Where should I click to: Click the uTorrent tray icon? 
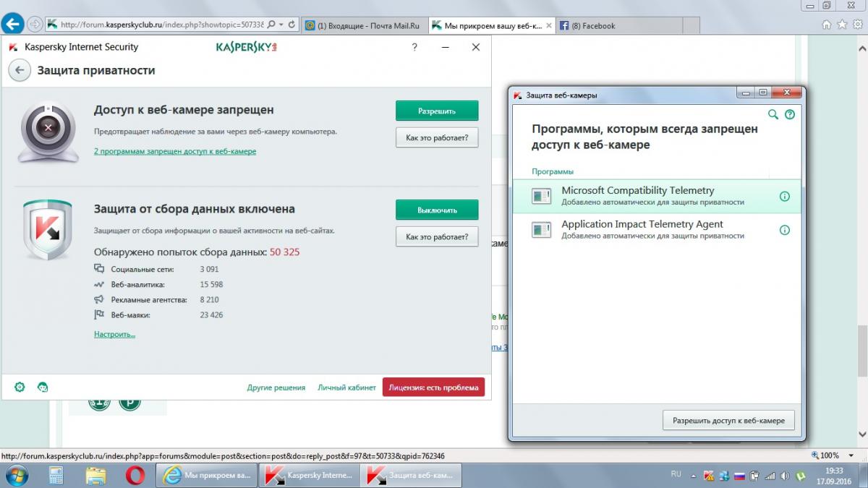pos(801,476)
